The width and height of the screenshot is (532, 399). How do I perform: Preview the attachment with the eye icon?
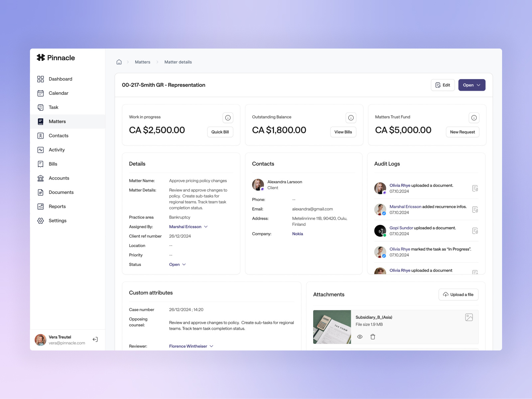(360, 336)
